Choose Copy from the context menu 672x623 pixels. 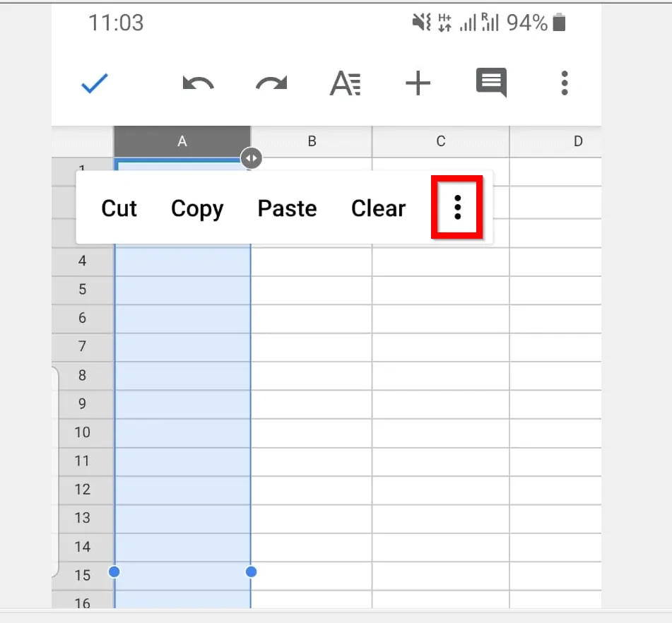197,208
